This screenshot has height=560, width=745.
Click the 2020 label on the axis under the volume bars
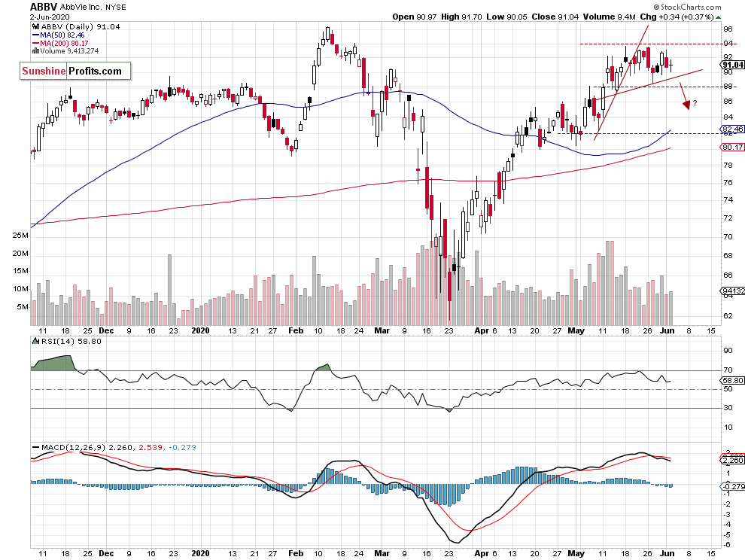[x=200, y=330]
